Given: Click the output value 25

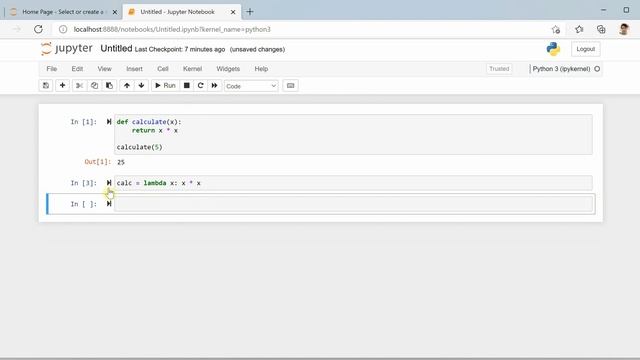Looking at the screenshot, I should [121, 162].
